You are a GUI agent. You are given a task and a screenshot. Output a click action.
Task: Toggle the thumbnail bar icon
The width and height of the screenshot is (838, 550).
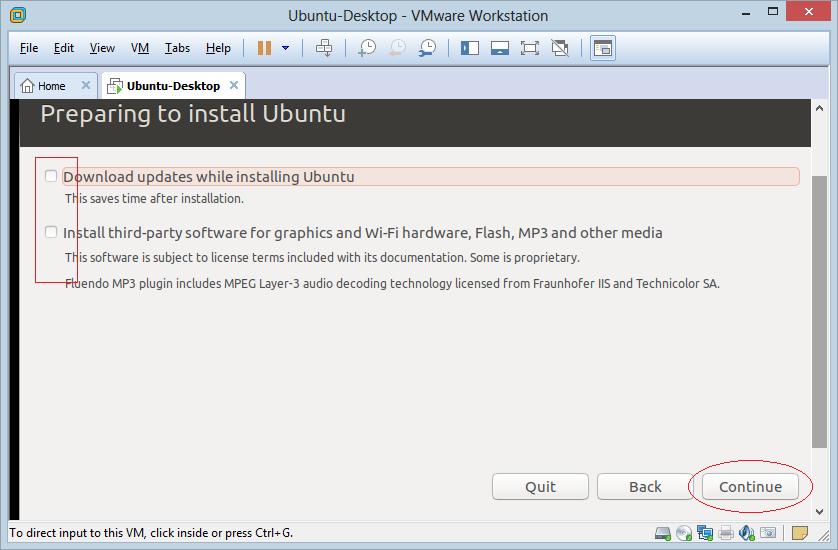click(500, 48)
